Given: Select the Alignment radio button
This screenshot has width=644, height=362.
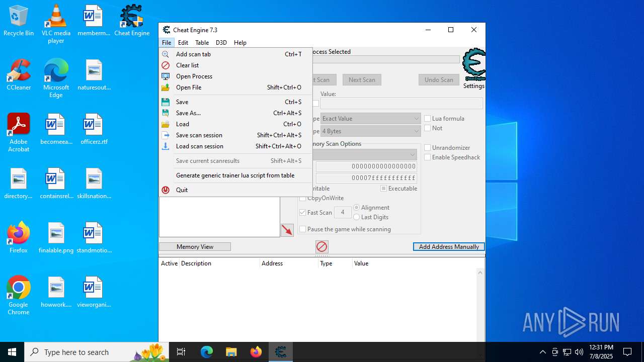Looking at the screenshot, I should [x=357, y=208].
